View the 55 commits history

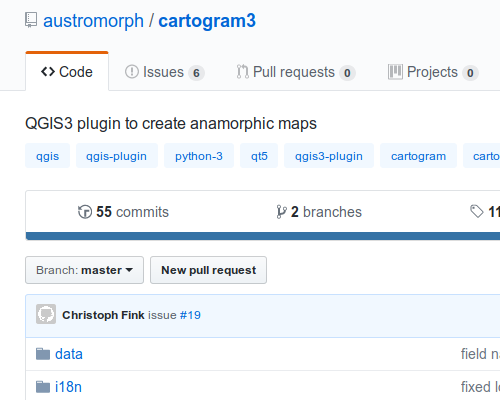(123, 212)
